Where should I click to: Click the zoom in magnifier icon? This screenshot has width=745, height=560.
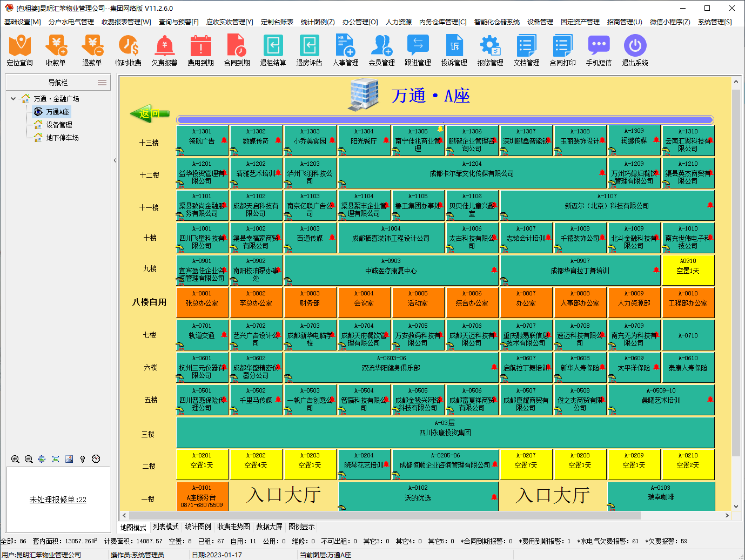pyautogui.click(x=15, y=459)
